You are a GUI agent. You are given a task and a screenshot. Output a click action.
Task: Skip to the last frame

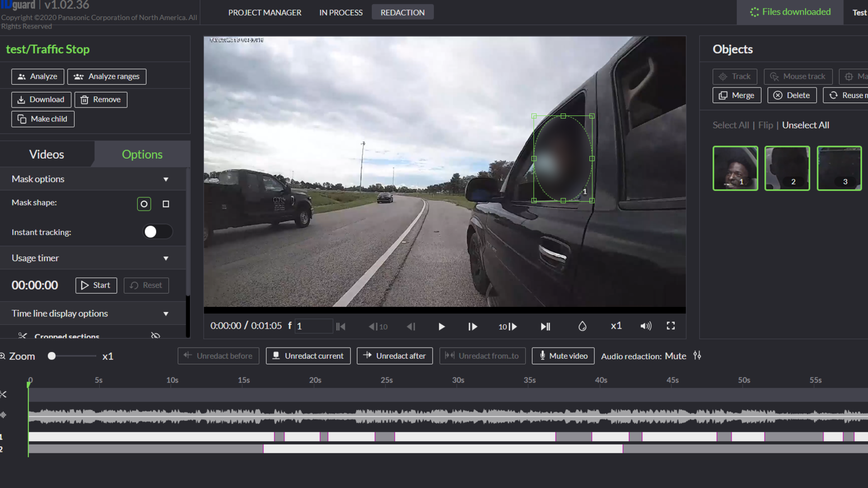[545, 326]
